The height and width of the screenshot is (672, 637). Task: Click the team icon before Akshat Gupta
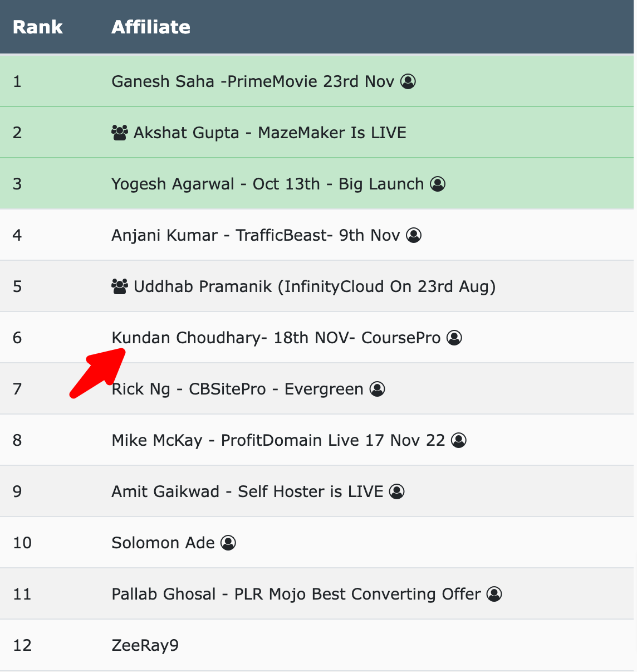tap(120, 133)
